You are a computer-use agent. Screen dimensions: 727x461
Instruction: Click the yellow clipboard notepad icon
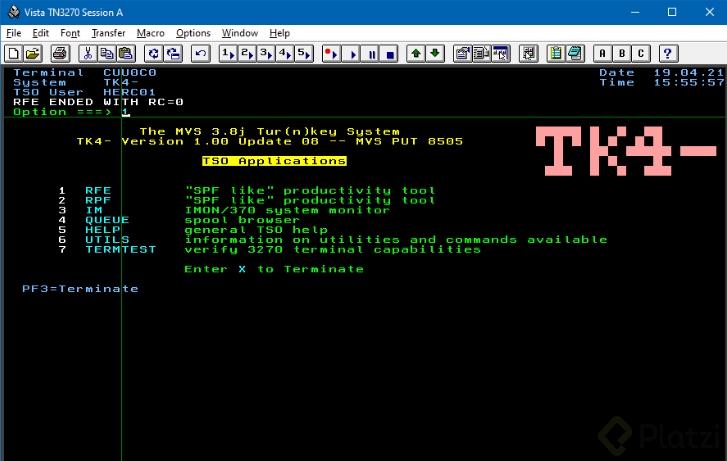(556, 53)
